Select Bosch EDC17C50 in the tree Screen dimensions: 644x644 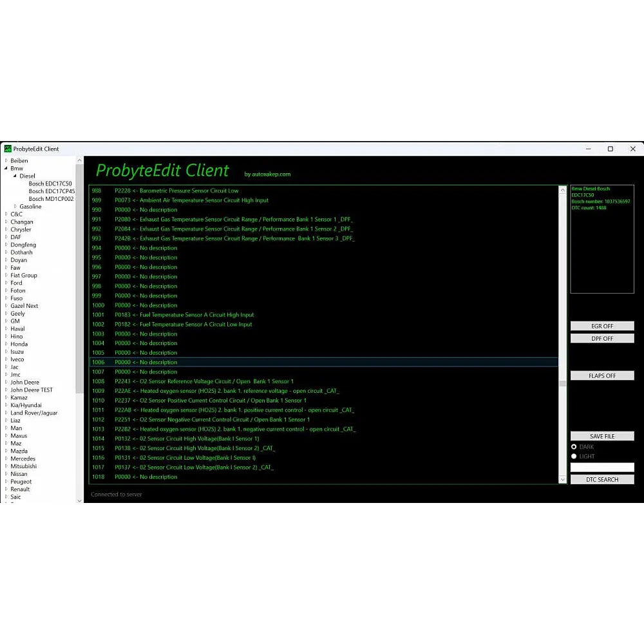click(50, 184)
